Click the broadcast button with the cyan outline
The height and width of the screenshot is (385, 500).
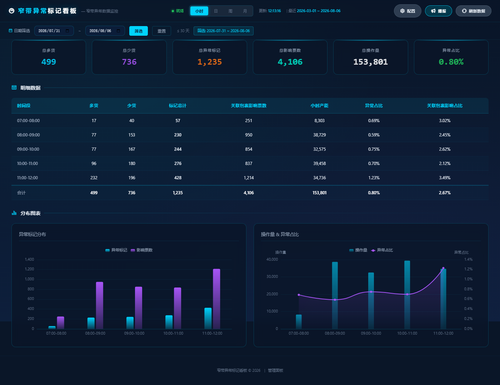coord(438,11)
